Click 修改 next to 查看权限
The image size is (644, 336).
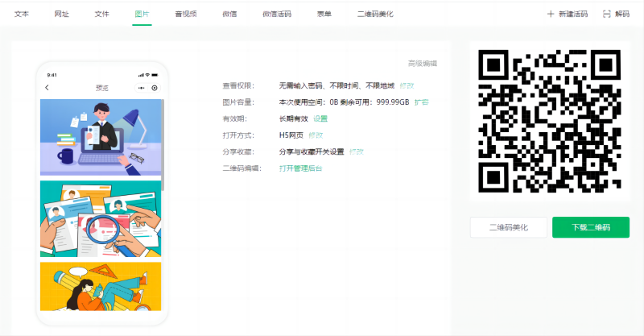point(407,85)
